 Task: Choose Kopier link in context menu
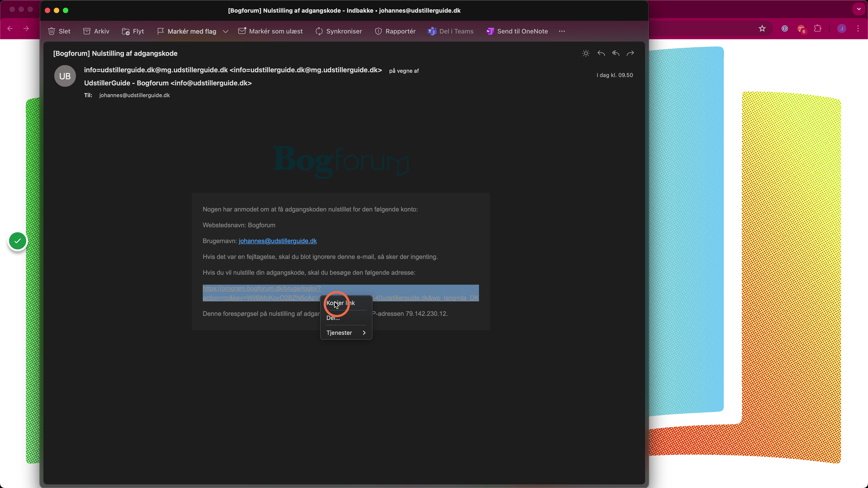[x=340, y=303]
